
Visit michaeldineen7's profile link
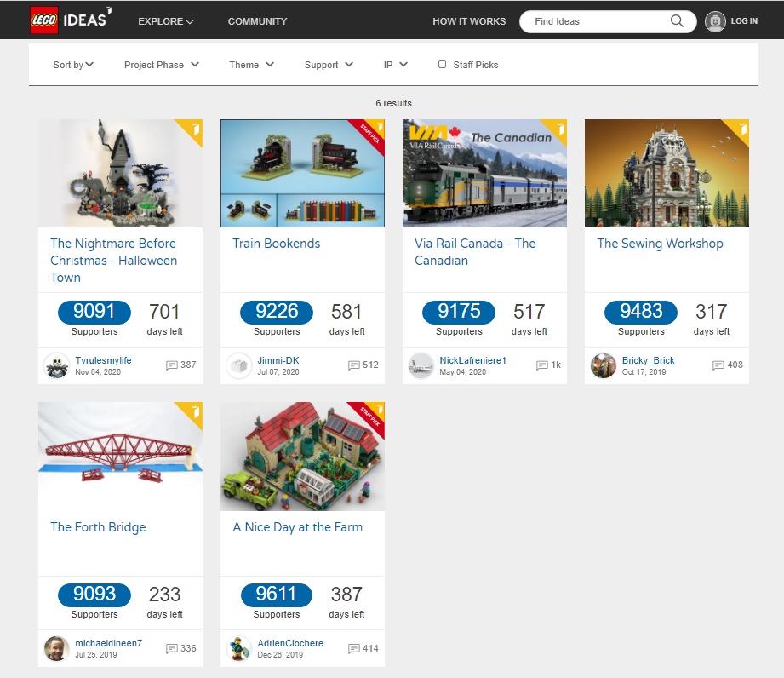point(108,643)
